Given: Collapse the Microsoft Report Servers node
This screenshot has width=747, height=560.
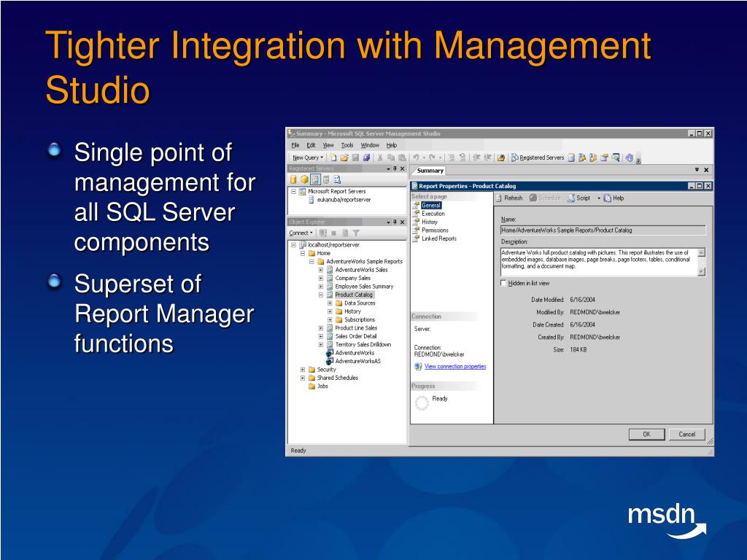Looking at the screenshot, I should coord(293,192).
